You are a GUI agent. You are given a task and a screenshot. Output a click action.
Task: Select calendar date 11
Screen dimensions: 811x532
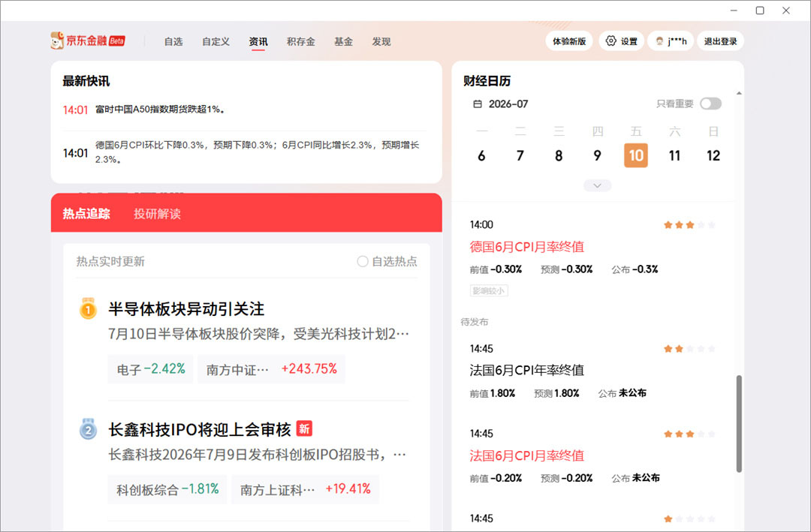pos(674,155)
